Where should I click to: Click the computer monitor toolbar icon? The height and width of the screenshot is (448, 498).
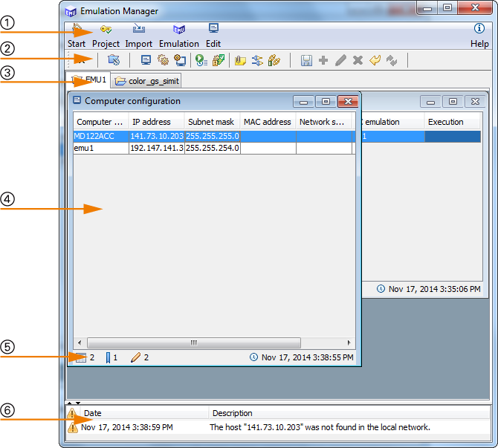(146, 60)
